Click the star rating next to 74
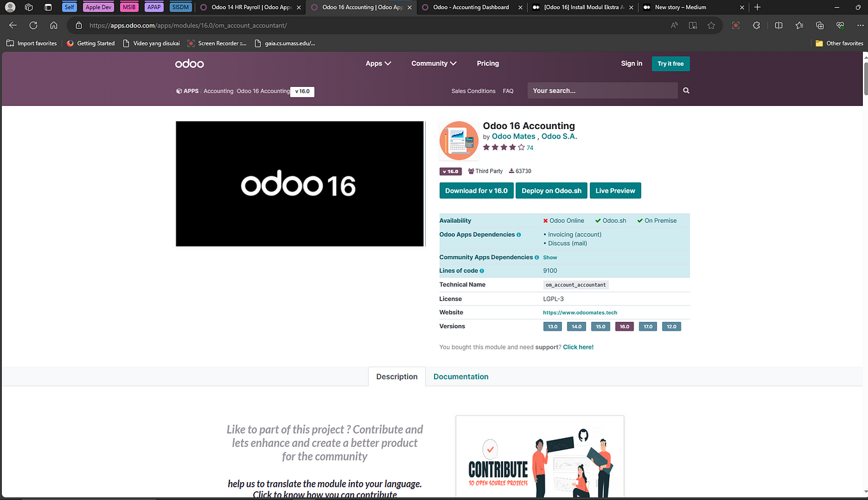The height and width of the screenshot is (500, 868). pyautogui.click(x=504, y=148)
